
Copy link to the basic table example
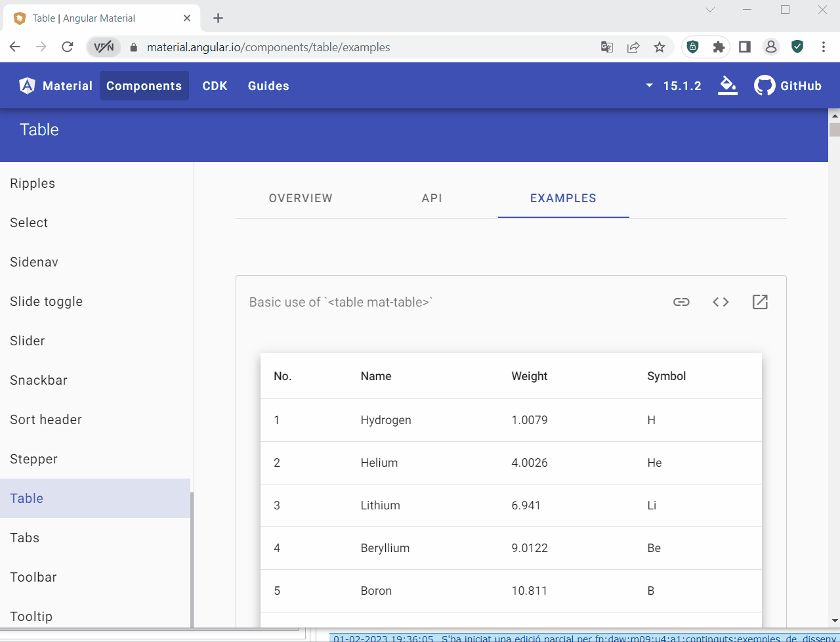[x=681, y=302]
